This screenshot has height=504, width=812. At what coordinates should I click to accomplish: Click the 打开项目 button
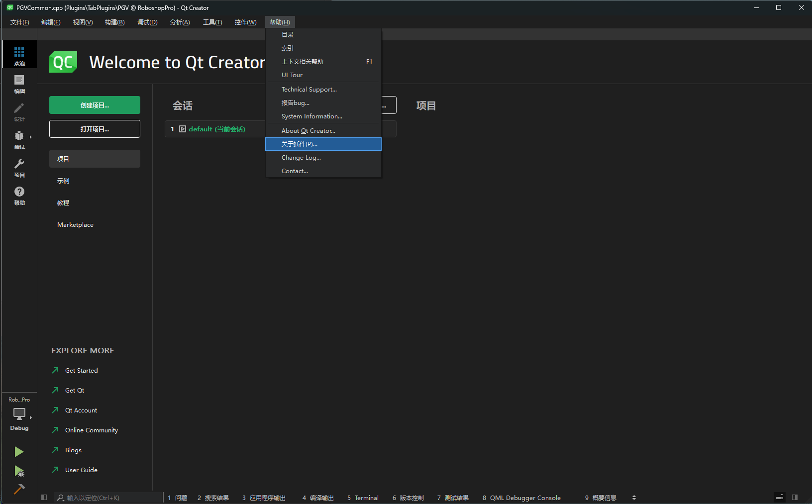coord(95,129)
